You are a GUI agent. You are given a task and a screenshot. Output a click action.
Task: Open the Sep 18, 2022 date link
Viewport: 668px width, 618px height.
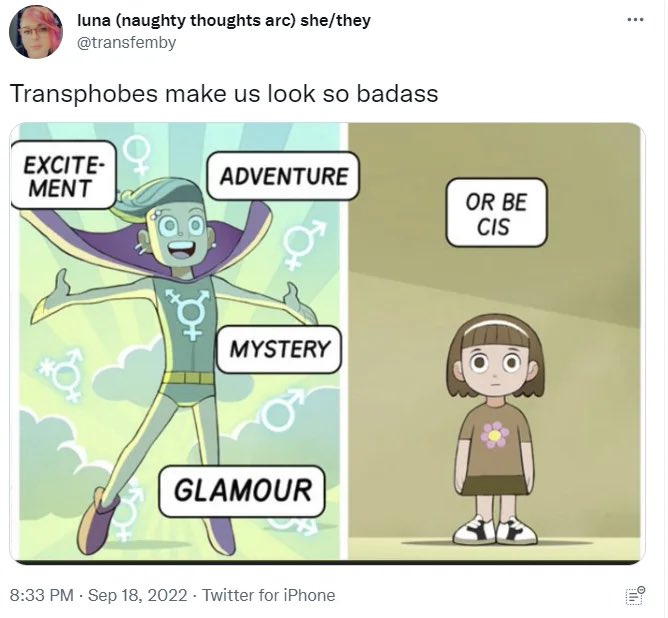(x=138, y=595)
